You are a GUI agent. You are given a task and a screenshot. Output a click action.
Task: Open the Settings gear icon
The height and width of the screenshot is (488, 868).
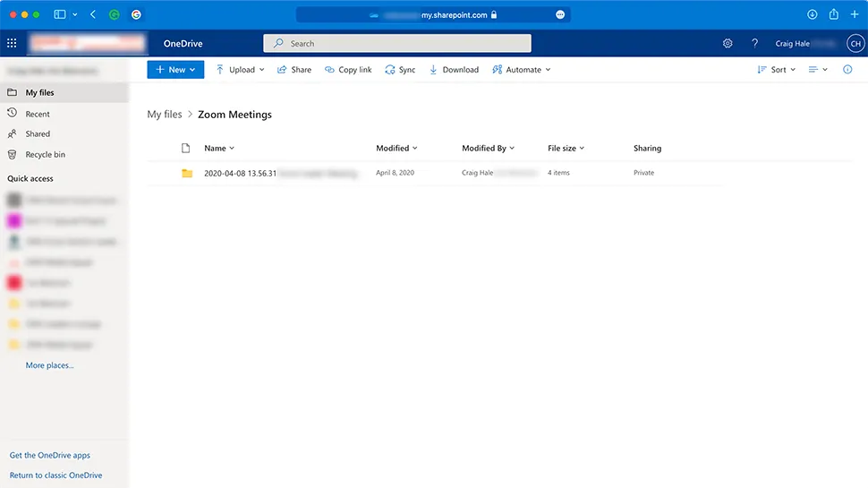728,43
